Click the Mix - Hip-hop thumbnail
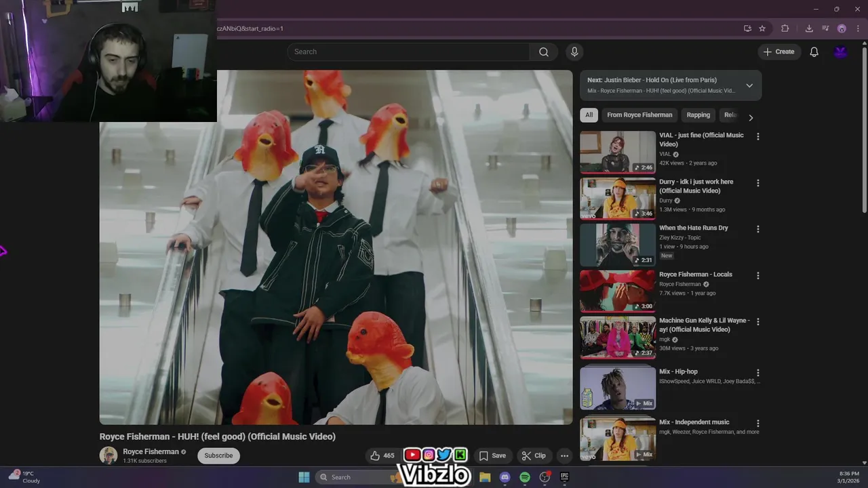 [618, 389]
